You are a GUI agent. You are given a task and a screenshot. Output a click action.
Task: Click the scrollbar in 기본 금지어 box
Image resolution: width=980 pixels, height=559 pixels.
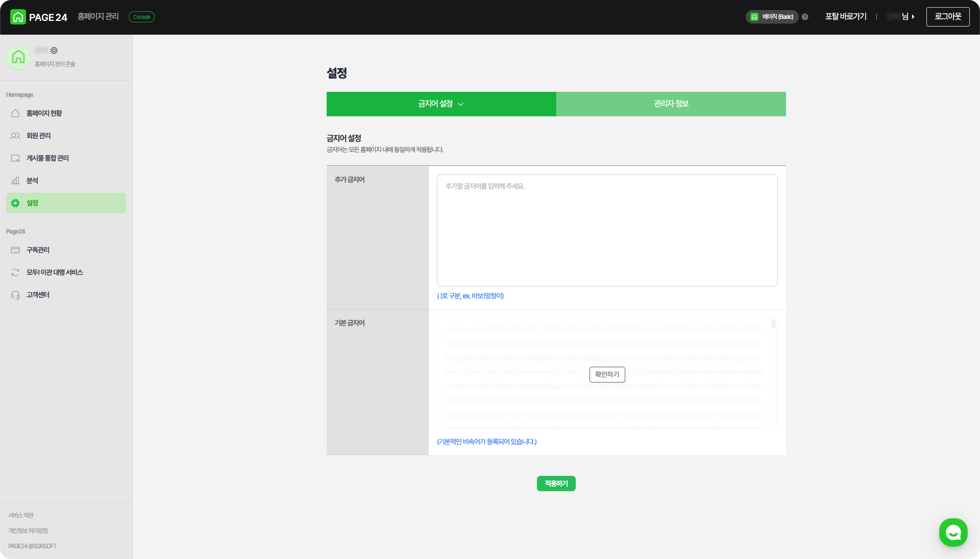(x=774, y=324)
